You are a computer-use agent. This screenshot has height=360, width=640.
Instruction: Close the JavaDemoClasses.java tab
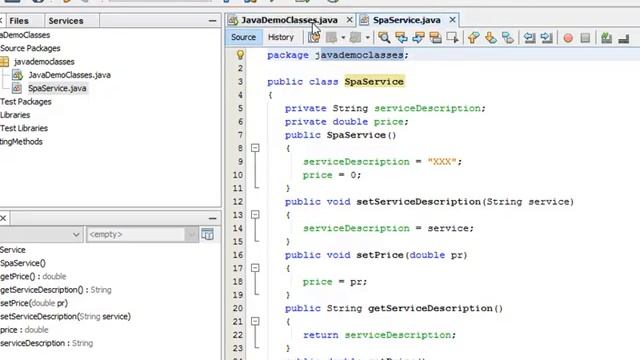pyautogui.click(x=349, y=20)
